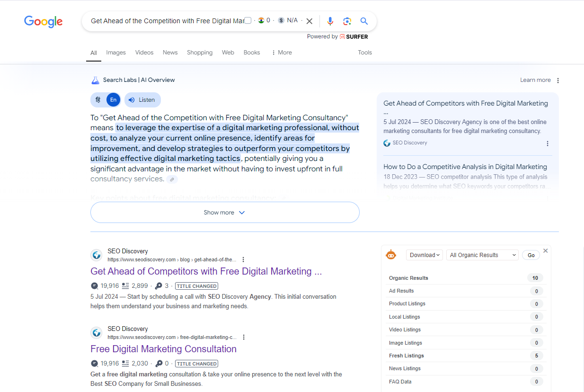
Task: Select the All tab
Action: 94,53
